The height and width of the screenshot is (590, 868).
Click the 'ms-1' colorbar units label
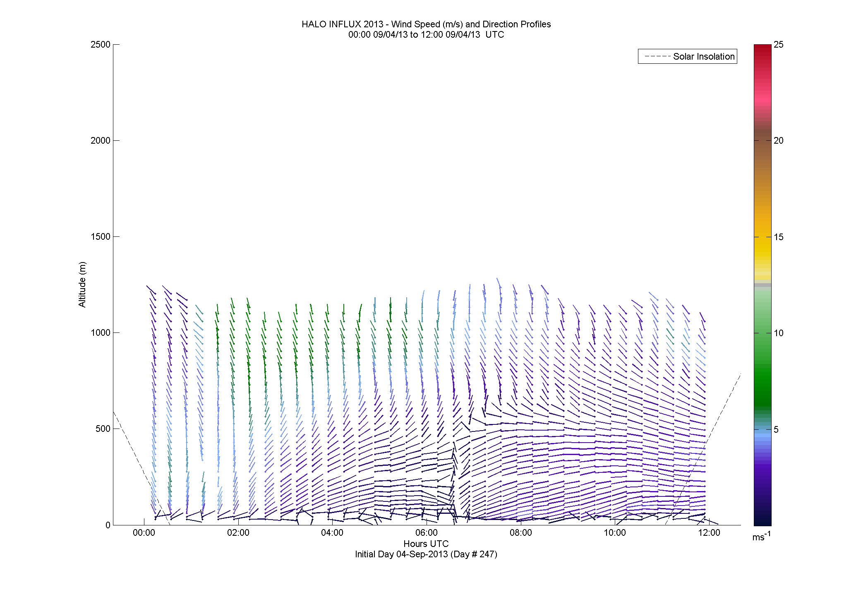(x=761, y=537)
